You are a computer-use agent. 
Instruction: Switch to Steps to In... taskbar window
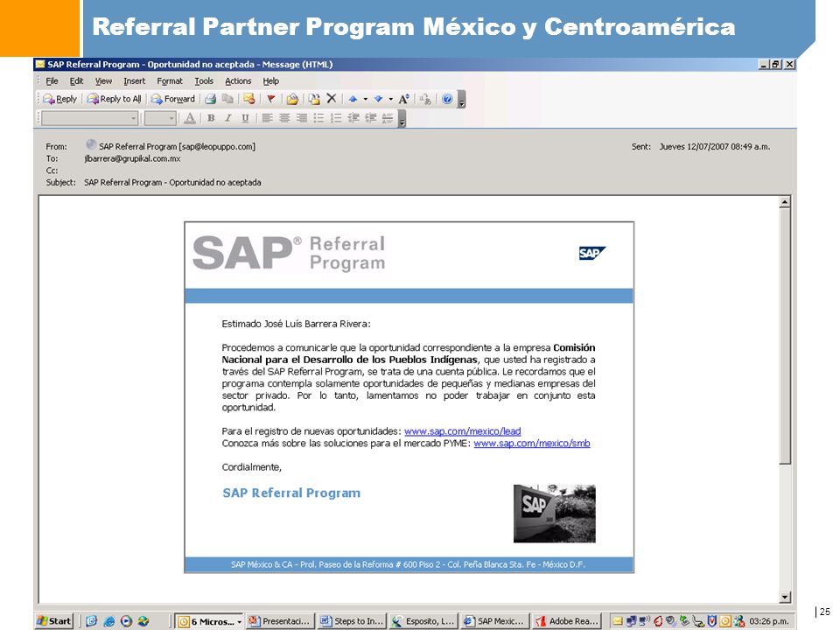point(352,621)
